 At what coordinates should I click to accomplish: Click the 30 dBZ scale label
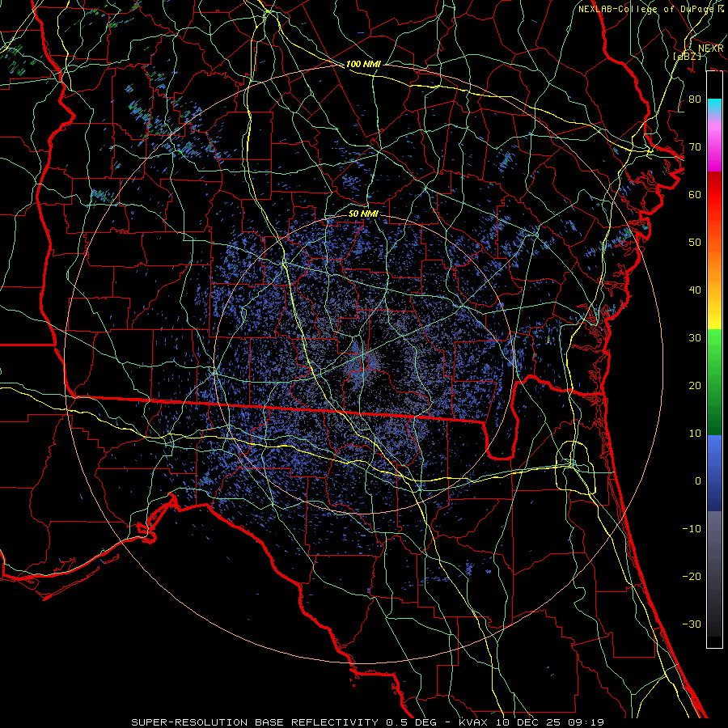[x=695, y=338]
